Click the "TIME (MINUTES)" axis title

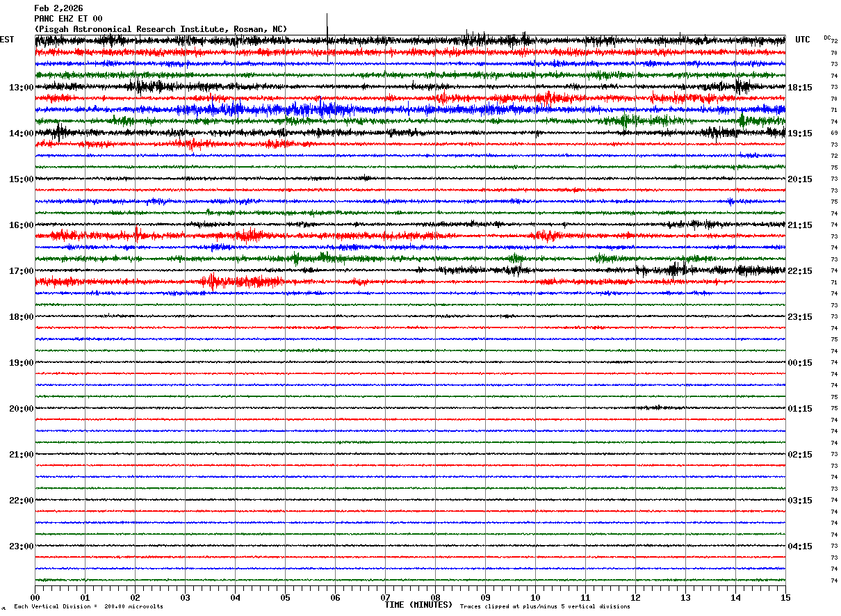[x=418, y=605]
